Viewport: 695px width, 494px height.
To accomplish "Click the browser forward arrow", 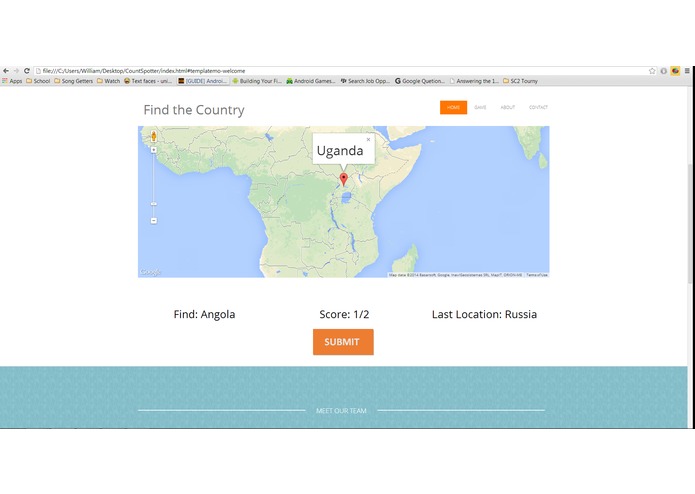I will click(x=16, y=71).
